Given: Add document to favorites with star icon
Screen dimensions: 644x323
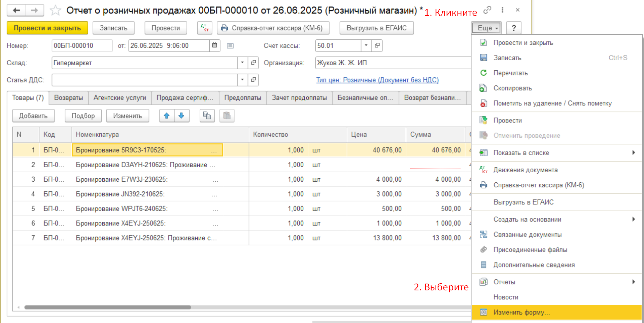Looking at the screenshot, I should click(x=55, y=11).
